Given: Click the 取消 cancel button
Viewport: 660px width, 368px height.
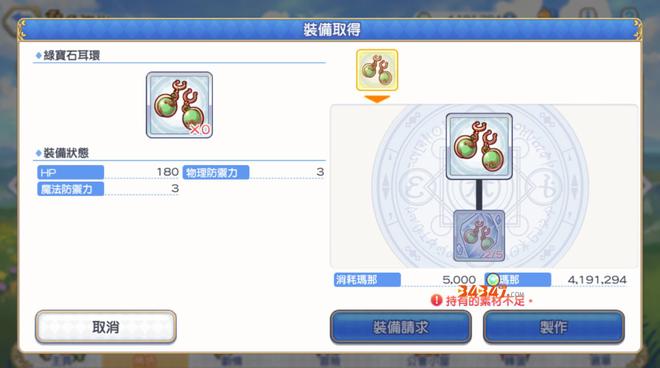Looking at the screenshot, I should point(106,327).
